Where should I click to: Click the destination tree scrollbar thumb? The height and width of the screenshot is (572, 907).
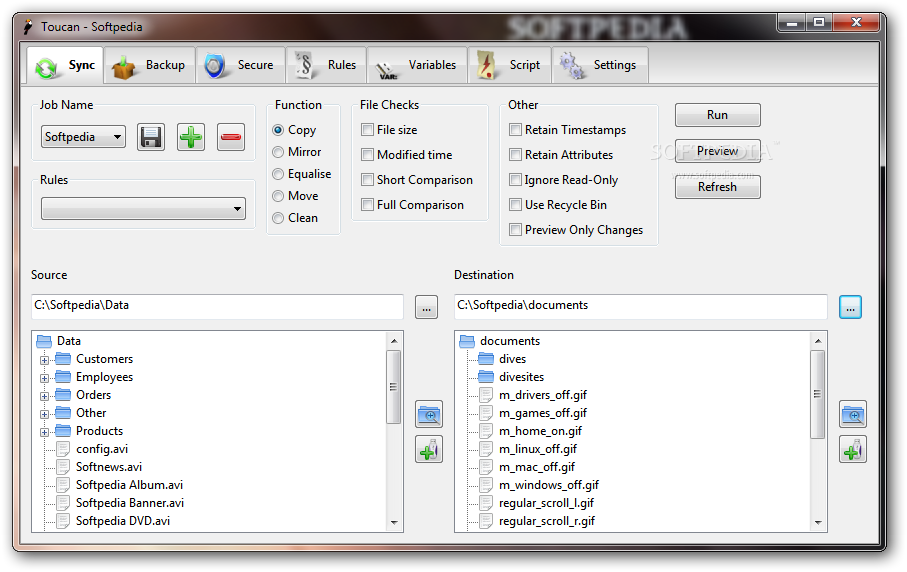pyautogui.click(x=817, y=394)
